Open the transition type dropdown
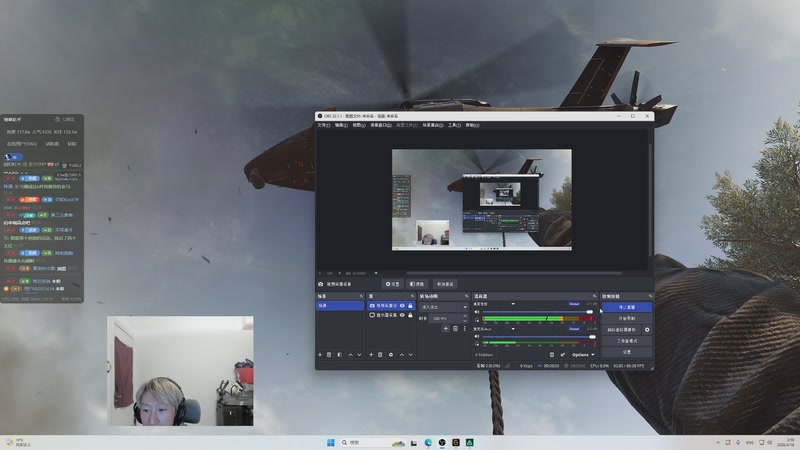This screenshot has height=450, width=800. click(443, 307)
